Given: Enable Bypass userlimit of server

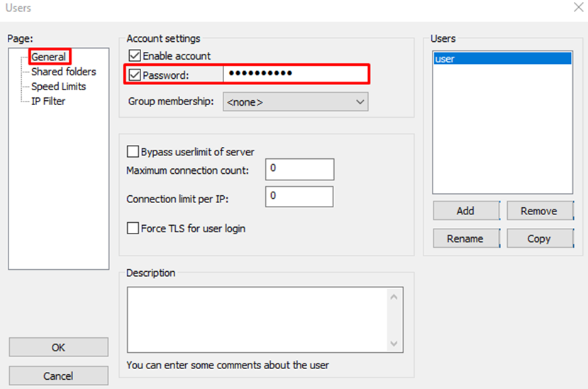Looking at the screenshot, I should pyautogui.click(x=133, y=151).
